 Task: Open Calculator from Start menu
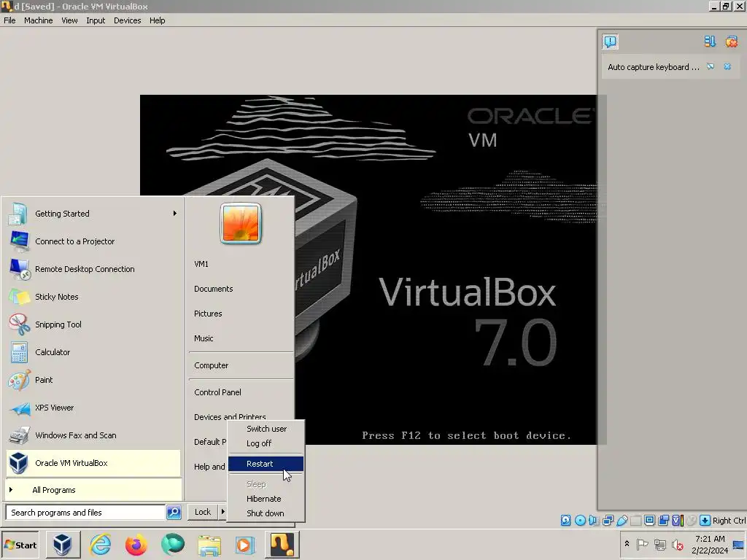click(94, 352)
